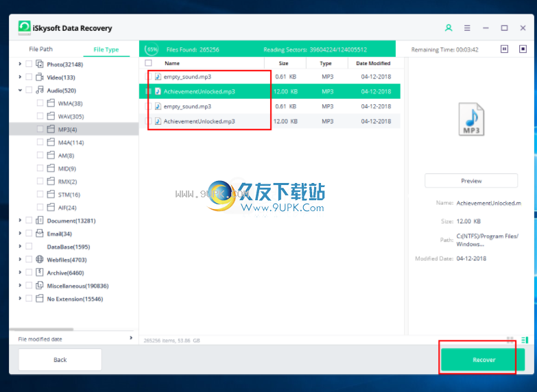
Task: Expand the Video(133) category
Action: click(x=20, y=77)
